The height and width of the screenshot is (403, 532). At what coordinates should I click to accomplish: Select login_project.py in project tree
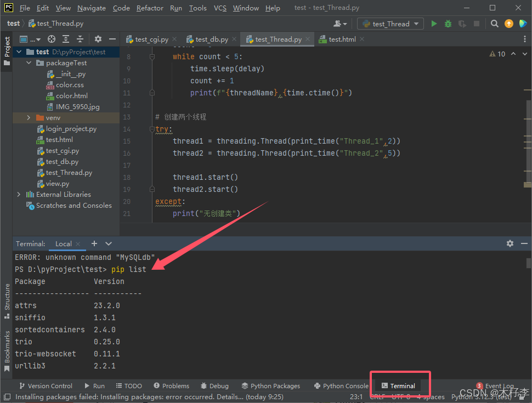67,129
